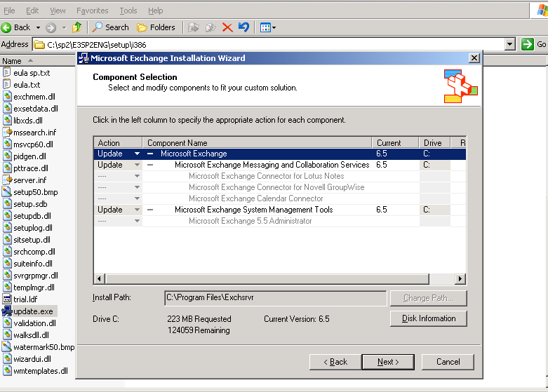This screenshot has height=392, width=548.
Task: Go up one folder level icon
Action: pyautogui.click(x=77, y=27)
